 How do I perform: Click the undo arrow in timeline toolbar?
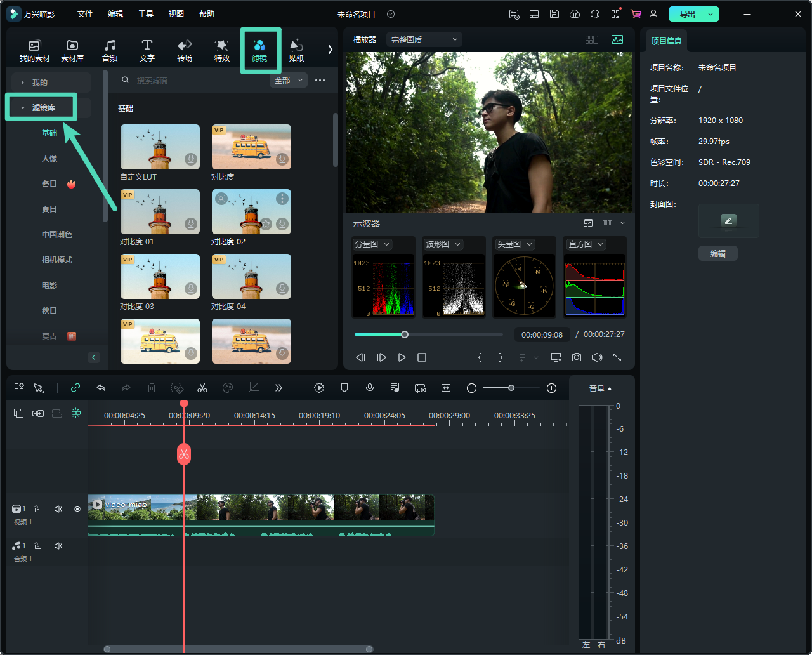tap(101, 388)
